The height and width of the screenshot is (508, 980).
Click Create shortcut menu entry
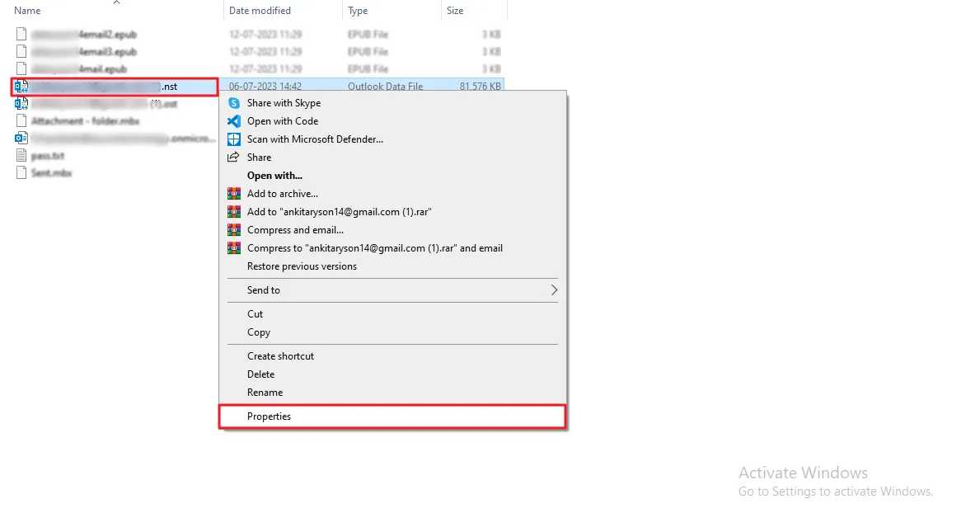coord(280,356)
